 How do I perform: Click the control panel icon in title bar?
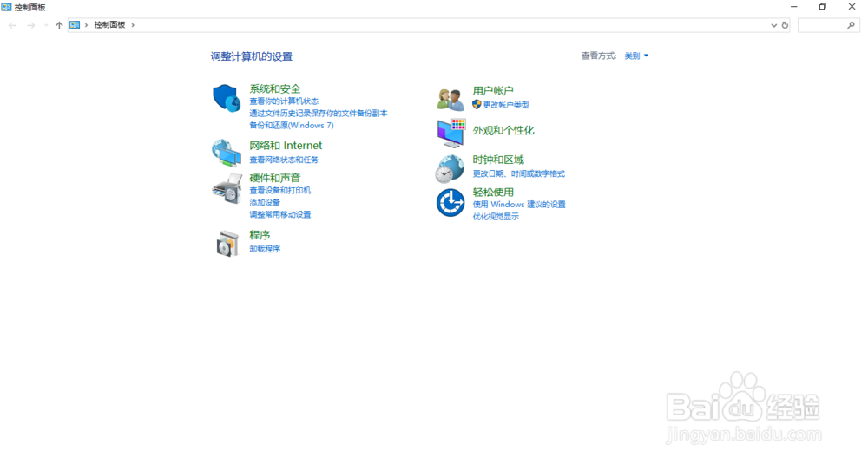pos(6,7)
